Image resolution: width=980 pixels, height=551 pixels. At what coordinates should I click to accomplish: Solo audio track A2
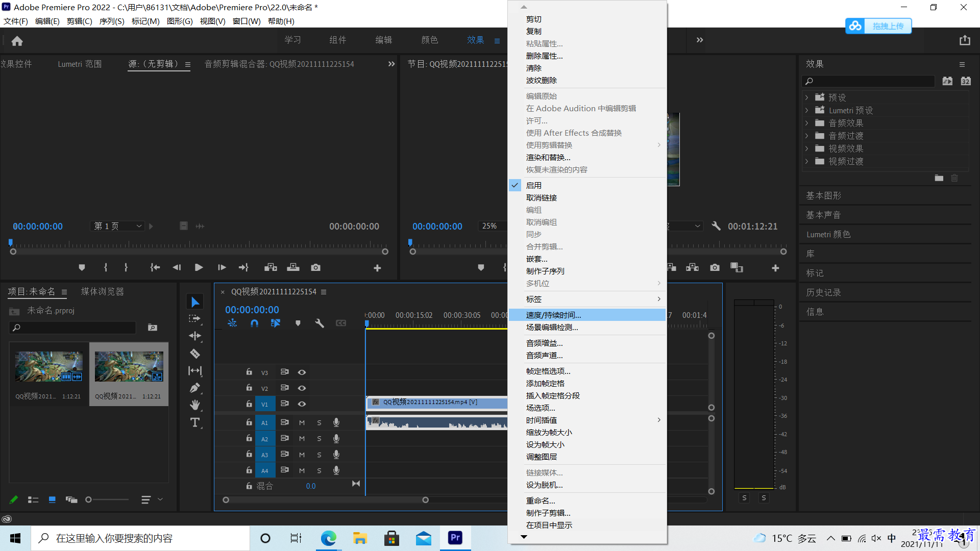(319, 439)
